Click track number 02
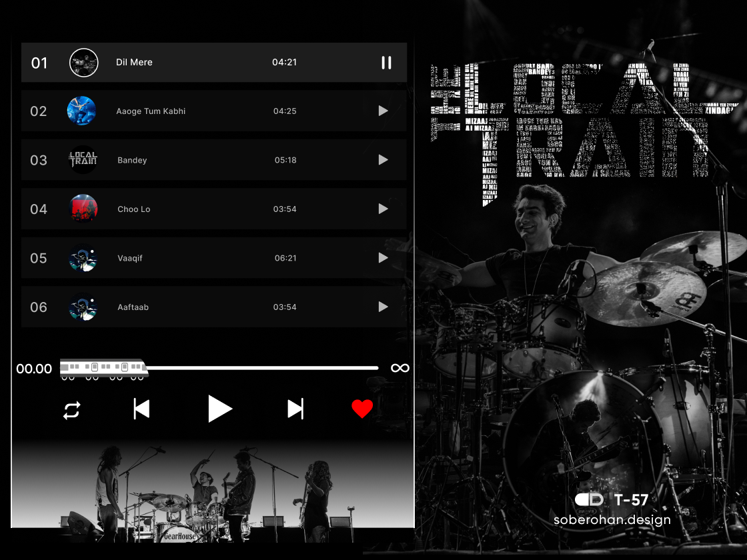Screen dimensions: 747x560 point(39,111)
